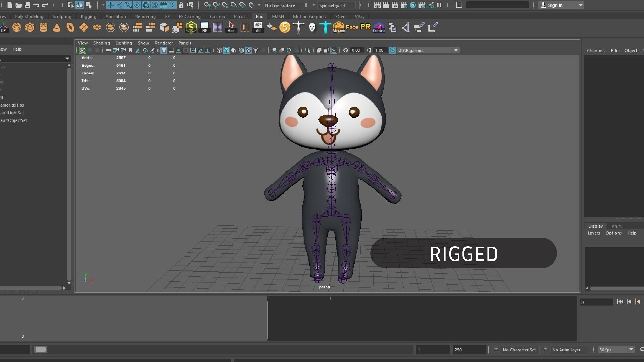
Task: Go to start of playback range
Action: tap(620, 302)
